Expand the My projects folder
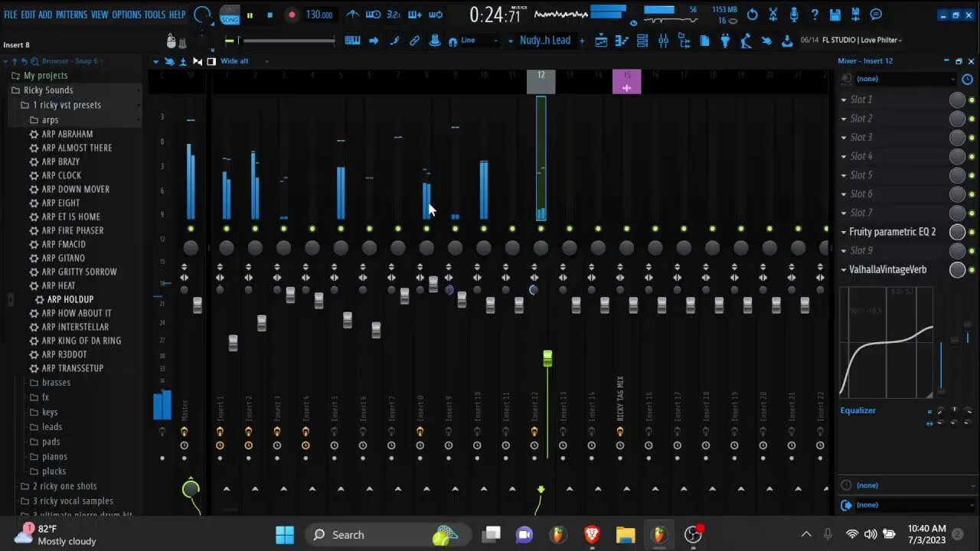 point(45,76)
